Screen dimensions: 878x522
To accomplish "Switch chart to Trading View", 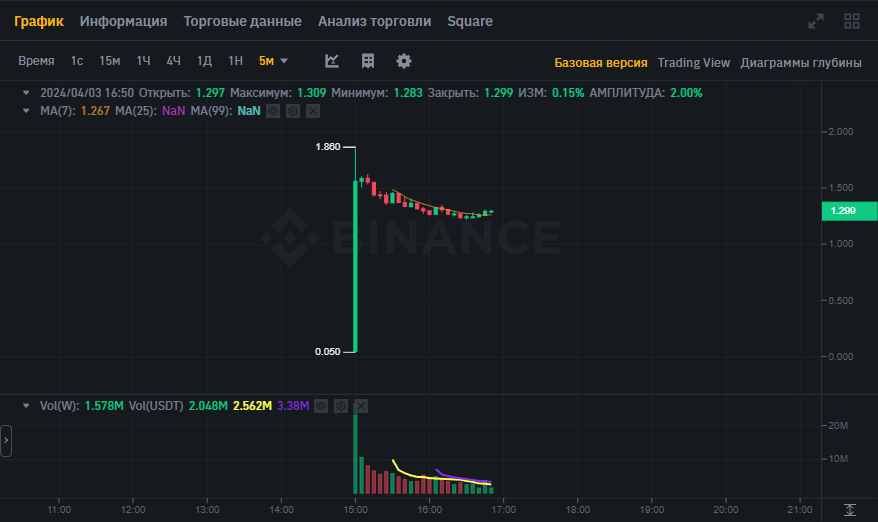I will pyautogui.click(x=694, y=63).
